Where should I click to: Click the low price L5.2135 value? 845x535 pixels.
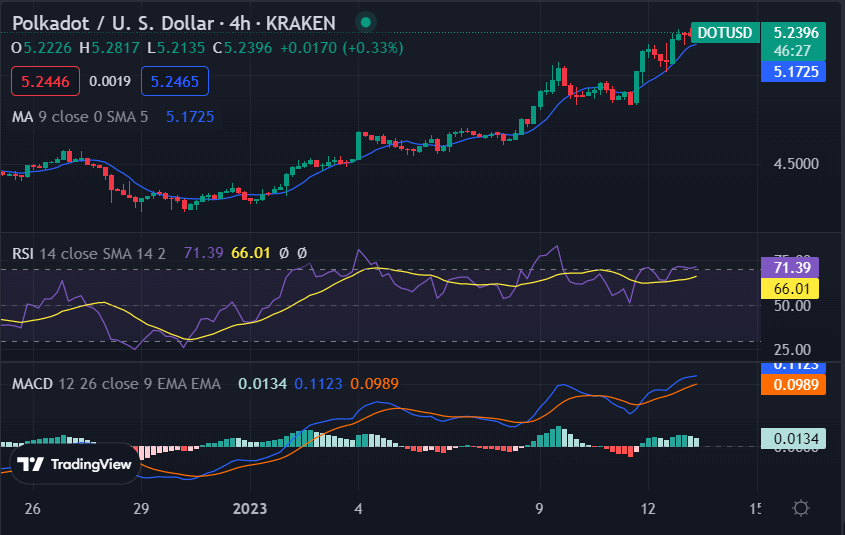coord(176,48)
